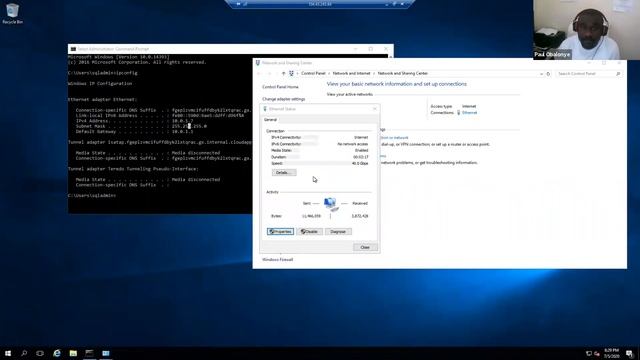Switch to Control Panel taskbar icon
Image resolution: width=640 pixels, height=360 pixels.
pos(106,353)
